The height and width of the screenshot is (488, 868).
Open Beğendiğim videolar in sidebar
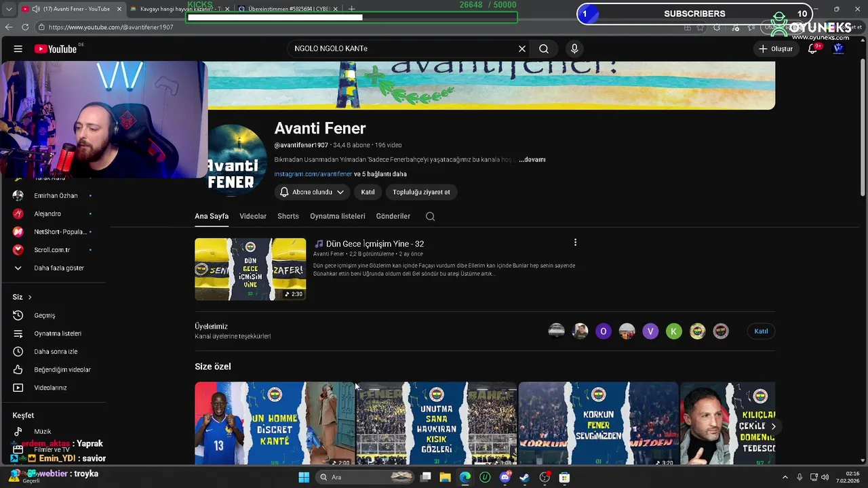pyautogui.click(x=62, y=370)
